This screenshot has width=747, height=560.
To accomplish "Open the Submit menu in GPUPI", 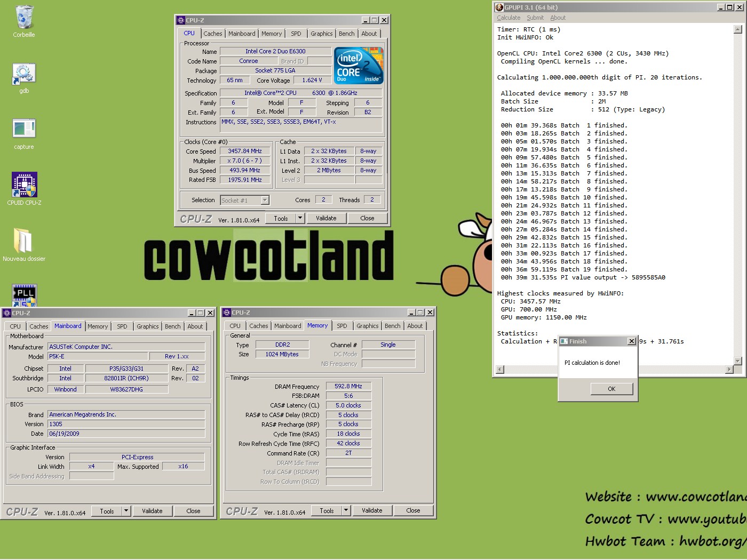I will click(x=535, y=18).
